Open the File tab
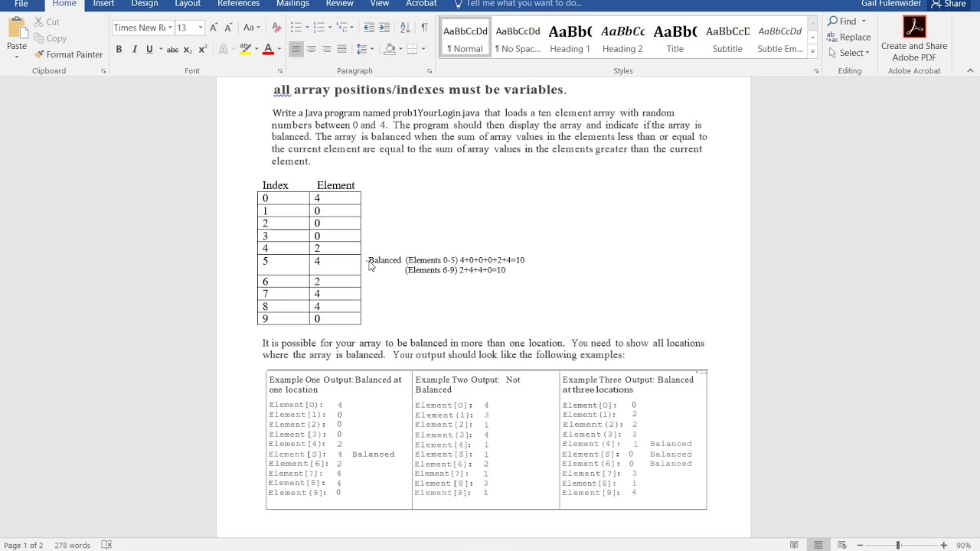 coord(21,4)
